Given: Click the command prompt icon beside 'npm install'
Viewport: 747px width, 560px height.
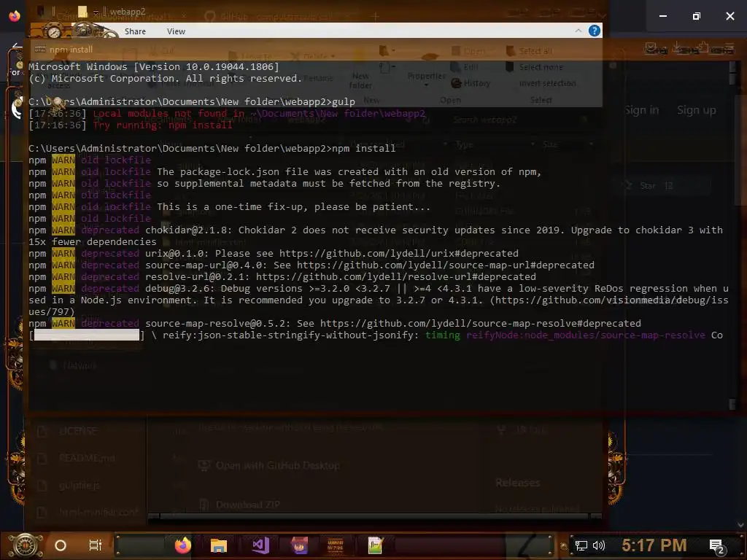Looking at the screenshot, I should click(x=40, y=49).
